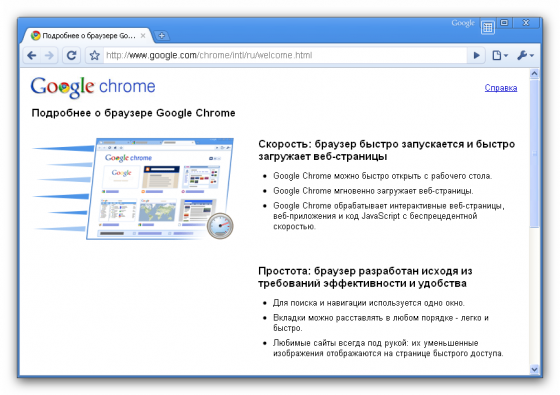Click the heading starting with 'Простота:'

365,277
